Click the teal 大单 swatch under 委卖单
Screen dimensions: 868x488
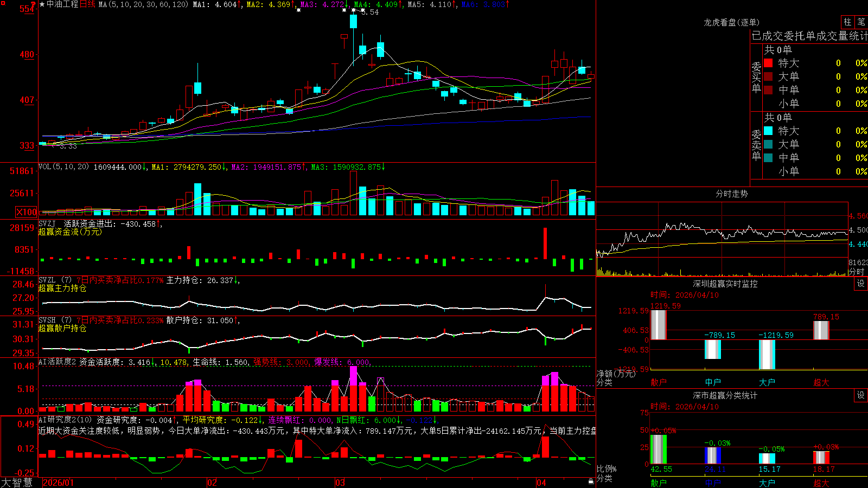point(768,144)
